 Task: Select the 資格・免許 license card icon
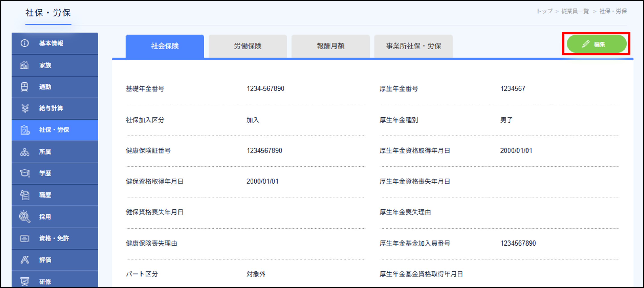[24, 238]
